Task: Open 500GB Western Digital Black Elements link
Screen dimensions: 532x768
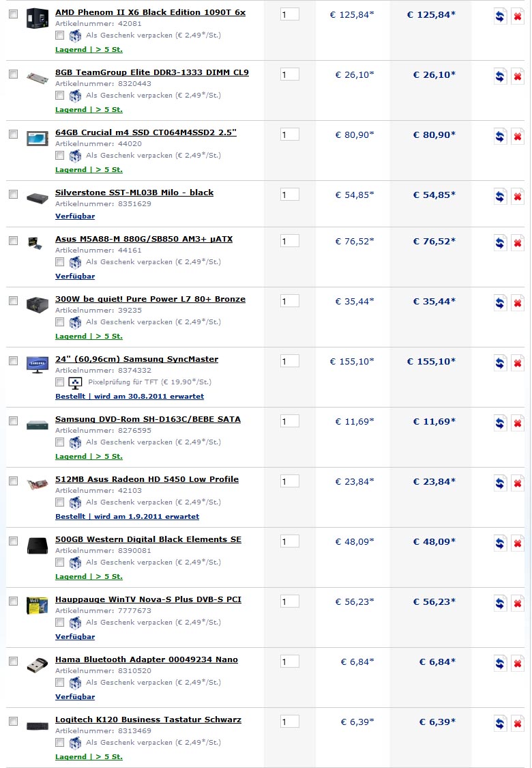Action: point(148,539)
